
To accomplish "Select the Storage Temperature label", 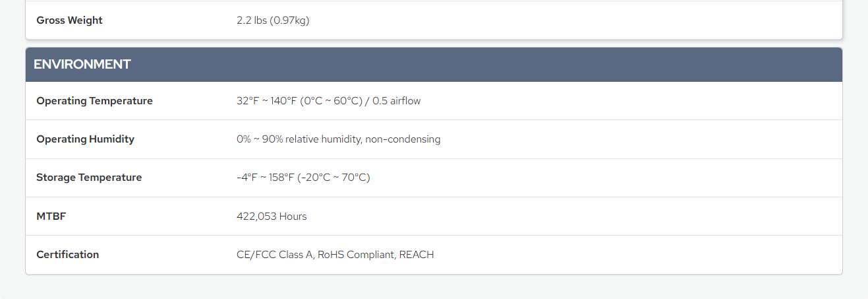I will click(x=89, y=178).
